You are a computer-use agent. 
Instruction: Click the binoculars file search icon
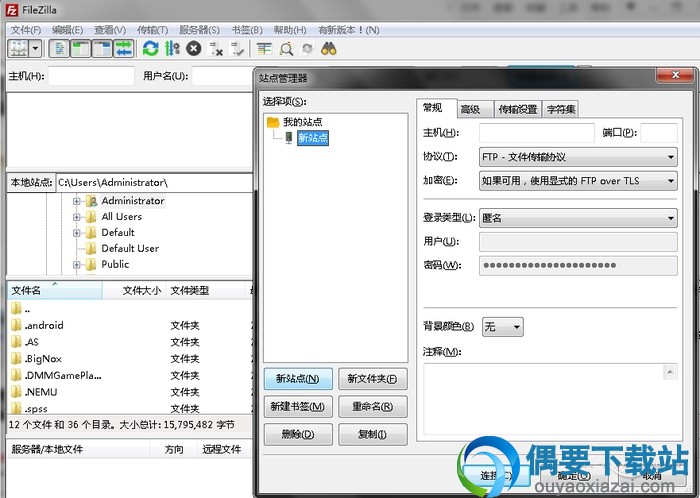329,48
